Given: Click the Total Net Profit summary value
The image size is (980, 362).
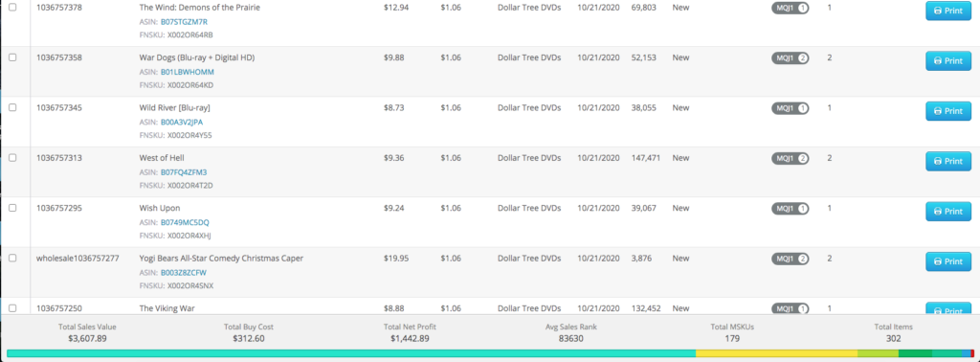Looking at the screenshot, I should pos(410,338).
